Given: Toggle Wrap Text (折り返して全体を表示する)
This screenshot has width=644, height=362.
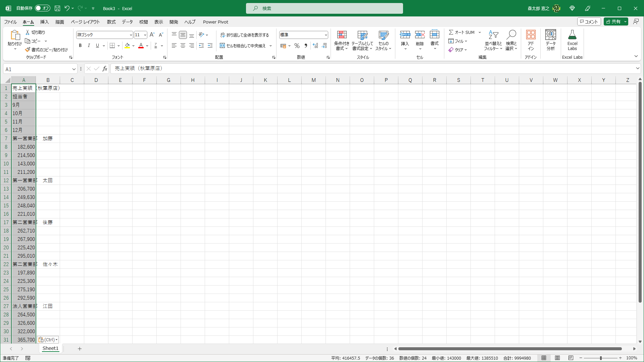Looking at the screenshot, I should point(245,35).
